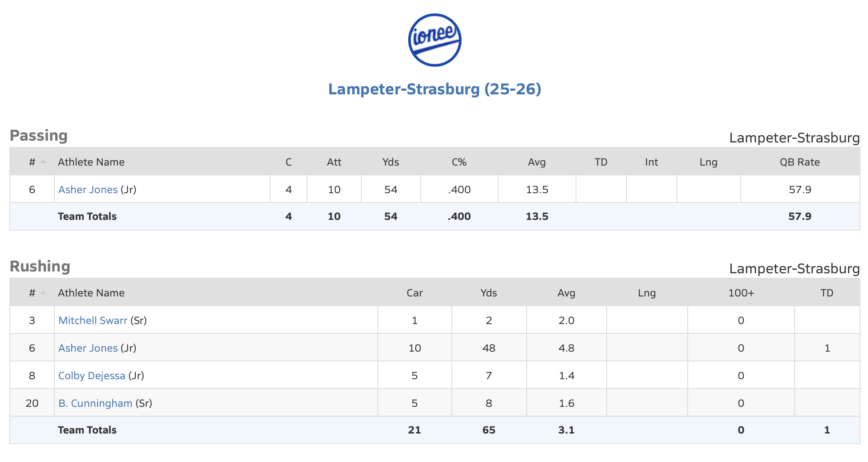Open Colby Dejessa's player profile
Viewport: 868px width, 462px height.
[92, 376]
